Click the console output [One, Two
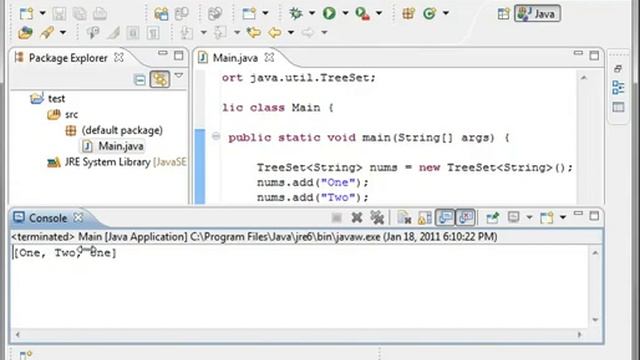The height and width of the screenshot is (360, 640). (x=45, y=253)
